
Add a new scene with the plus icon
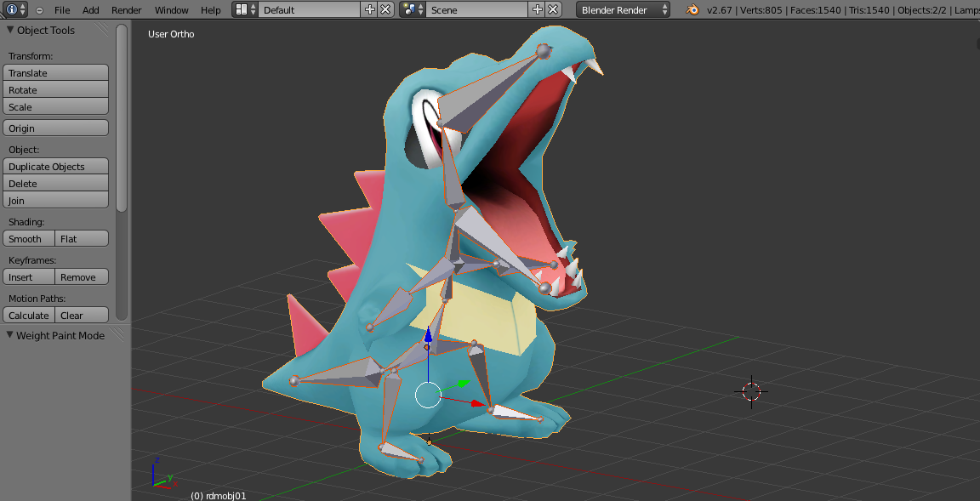click(x=537, y=10)
